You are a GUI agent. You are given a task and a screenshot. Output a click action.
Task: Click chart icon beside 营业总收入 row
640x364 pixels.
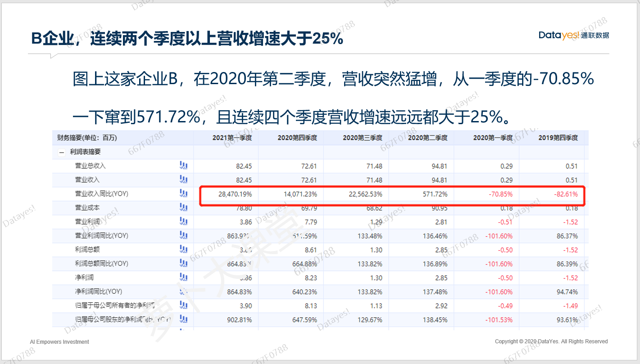pyautogui.click(x=183, y=166)
